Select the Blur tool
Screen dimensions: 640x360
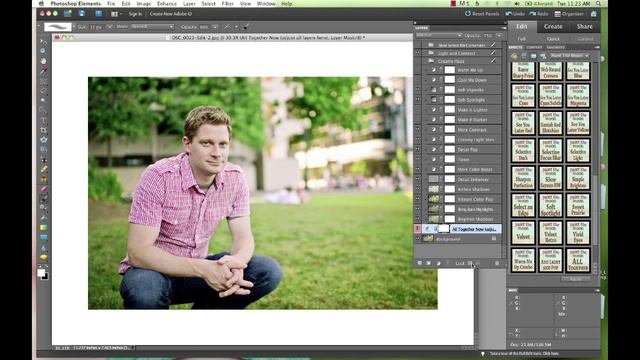(x=43, y=247)
